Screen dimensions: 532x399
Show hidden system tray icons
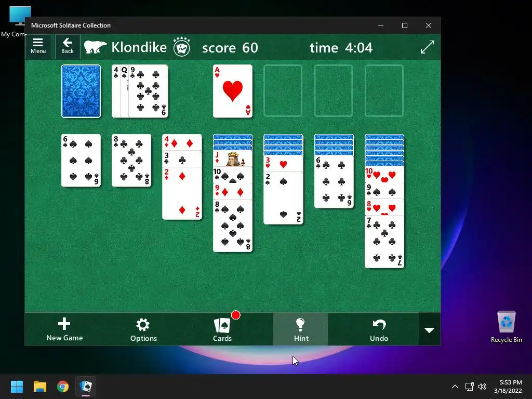click(x=455, y=387)
